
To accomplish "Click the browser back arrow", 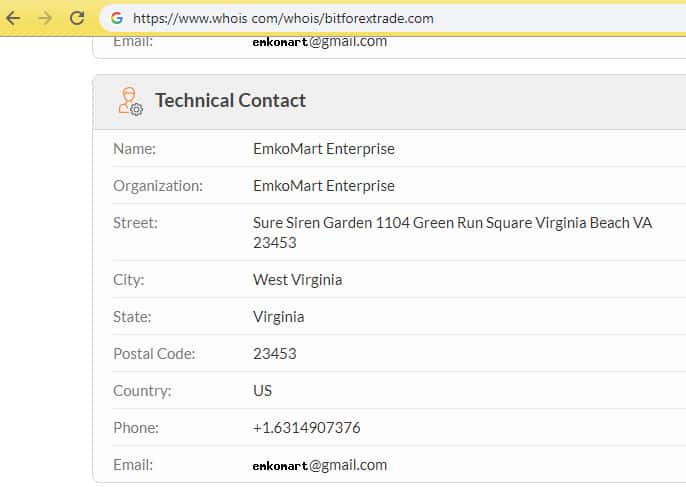I will pyautogui.click(x=13, y=18).
